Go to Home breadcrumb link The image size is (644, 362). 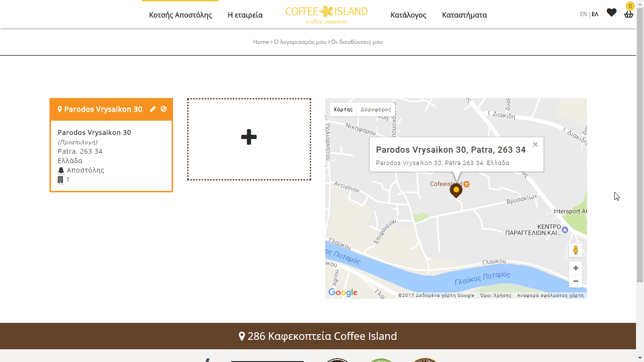tap(261, 42)
